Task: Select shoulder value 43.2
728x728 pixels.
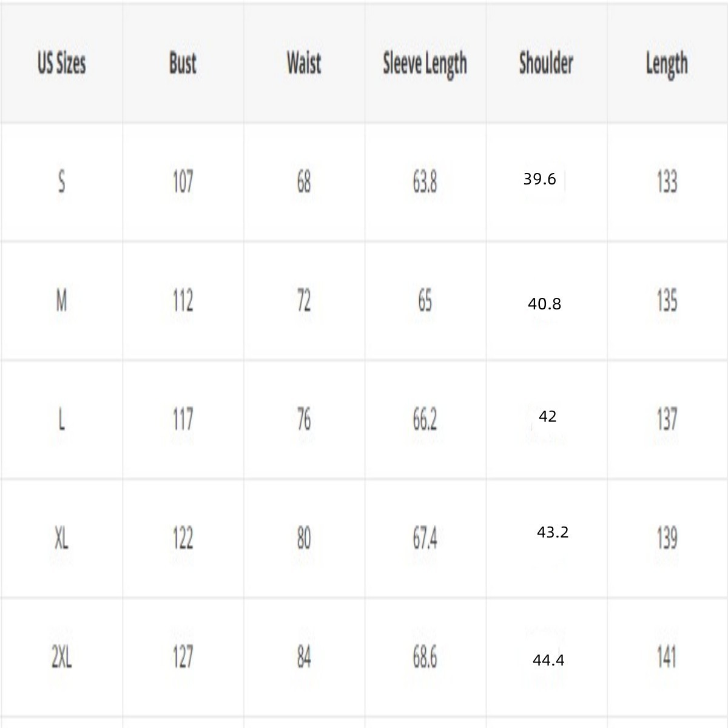Action: [553, 532]
